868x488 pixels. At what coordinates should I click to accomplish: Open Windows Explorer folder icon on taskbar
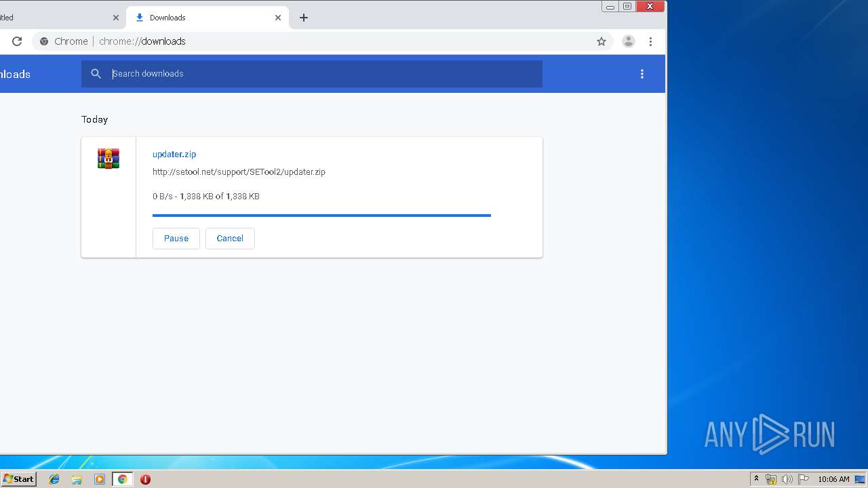[77, 479]
